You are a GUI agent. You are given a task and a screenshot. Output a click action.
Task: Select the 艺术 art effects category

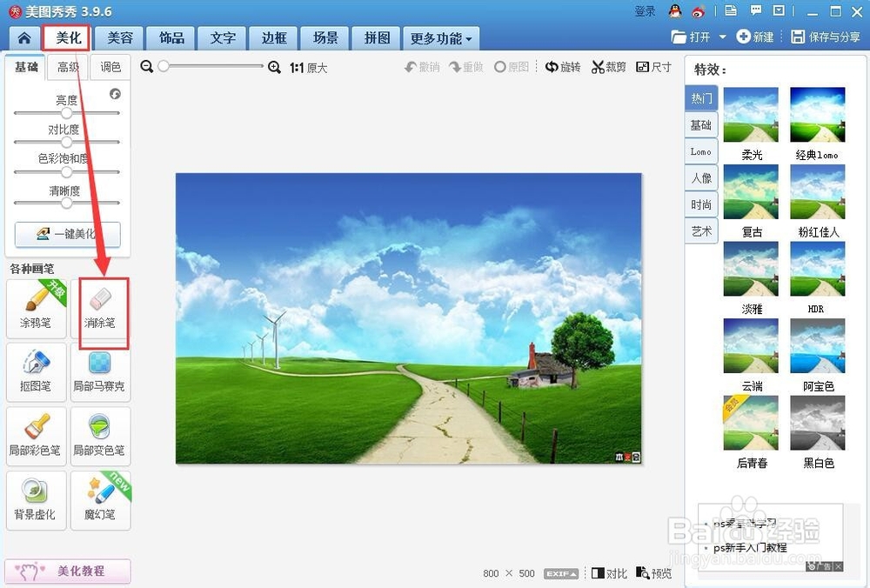[701, 231]
